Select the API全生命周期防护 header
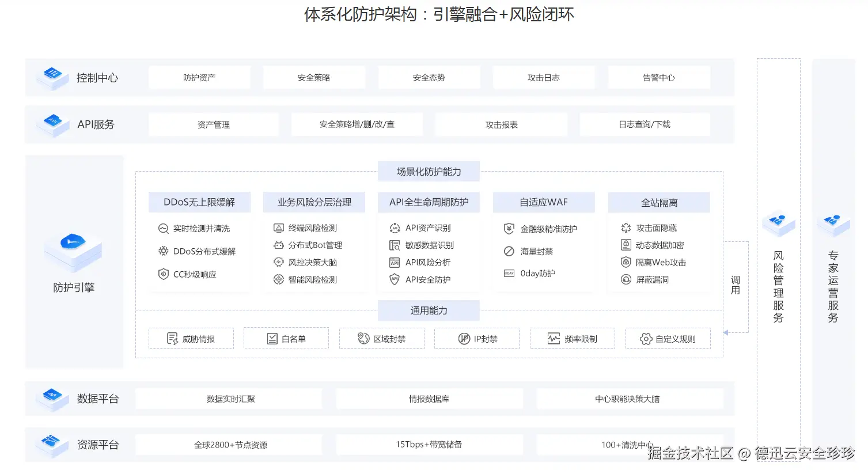 [x=429, y=202]
